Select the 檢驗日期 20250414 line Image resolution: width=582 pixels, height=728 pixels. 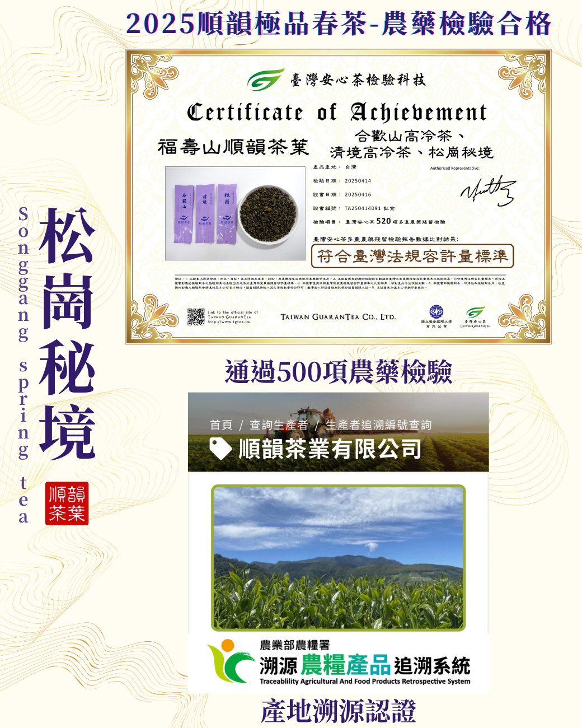click(342, 181)
